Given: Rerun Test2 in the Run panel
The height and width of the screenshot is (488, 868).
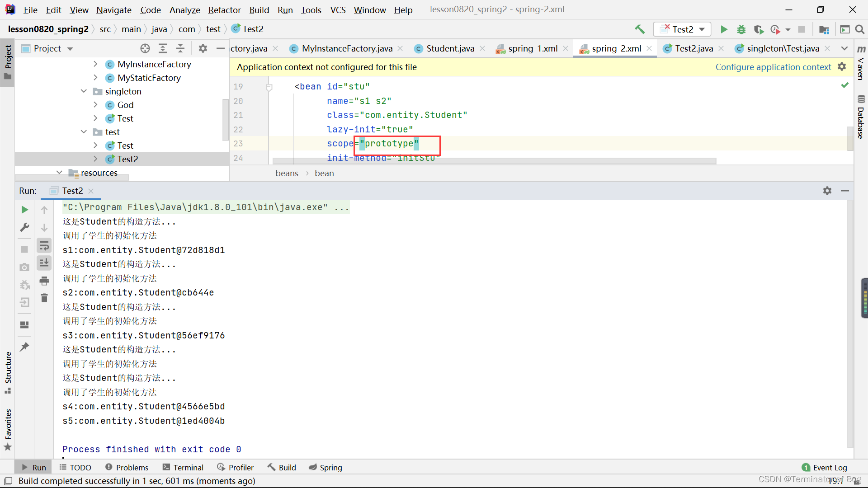Looking at the screenshot, I should (x=24, y=210).
